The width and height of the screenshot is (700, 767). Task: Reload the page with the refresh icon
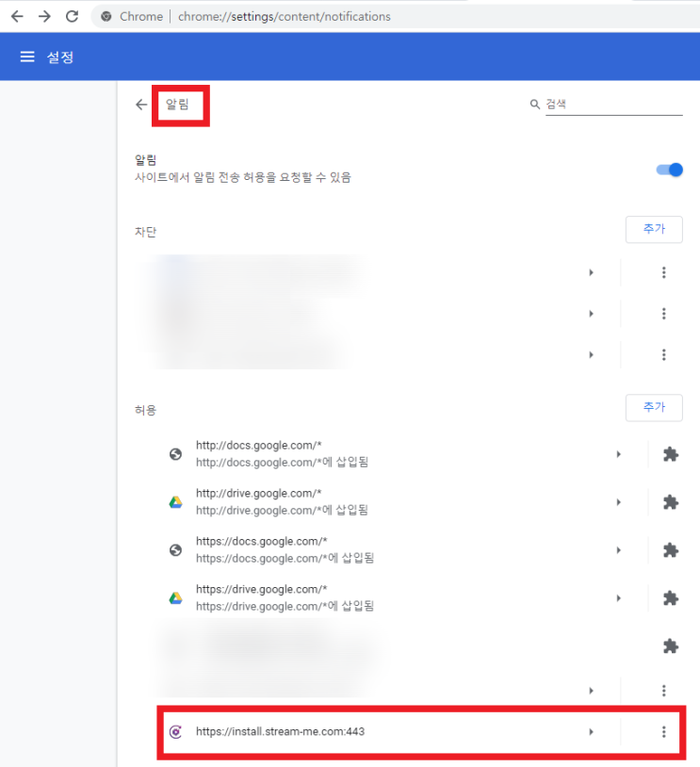pos(72,17)
